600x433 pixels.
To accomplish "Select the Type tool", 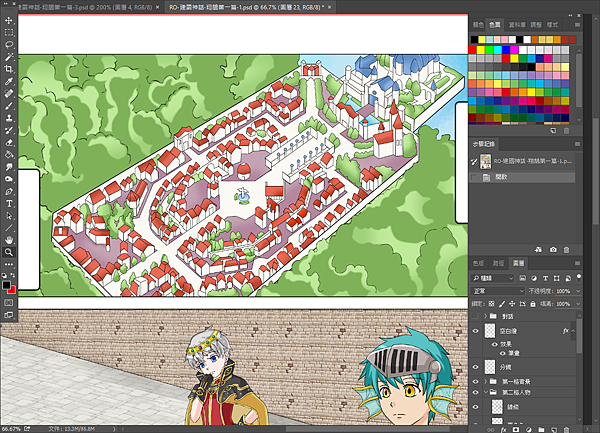I will pos(9,204).
